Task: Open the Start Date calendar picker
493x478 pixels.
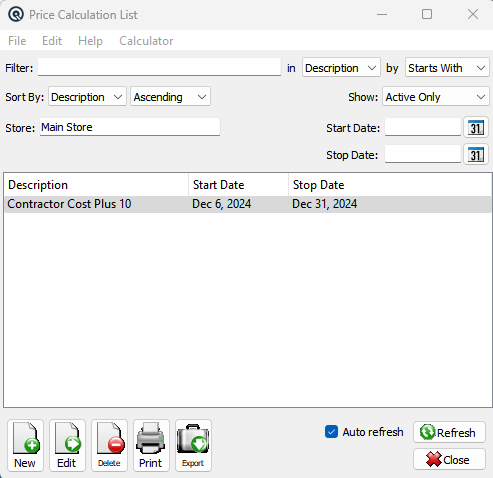Action: (476, 127)
